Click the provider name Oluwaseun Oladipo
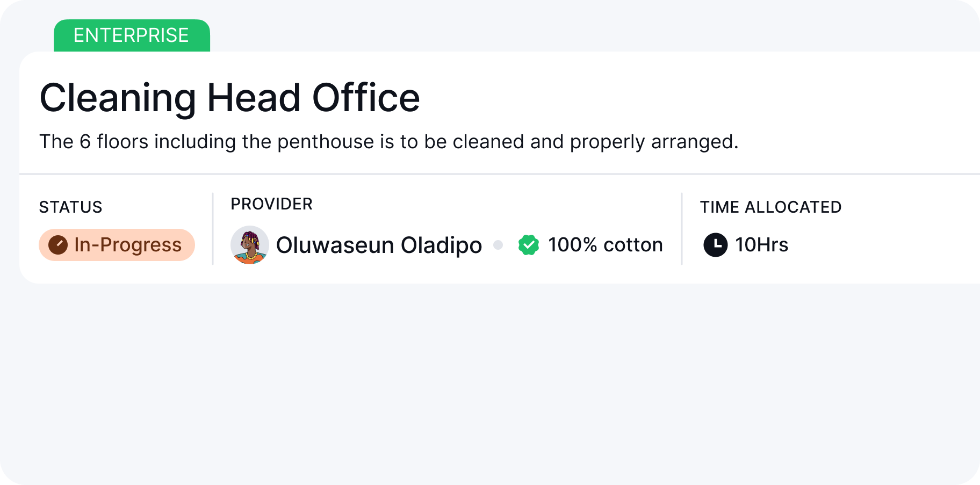980x485 pixels. tap(379, 245)
